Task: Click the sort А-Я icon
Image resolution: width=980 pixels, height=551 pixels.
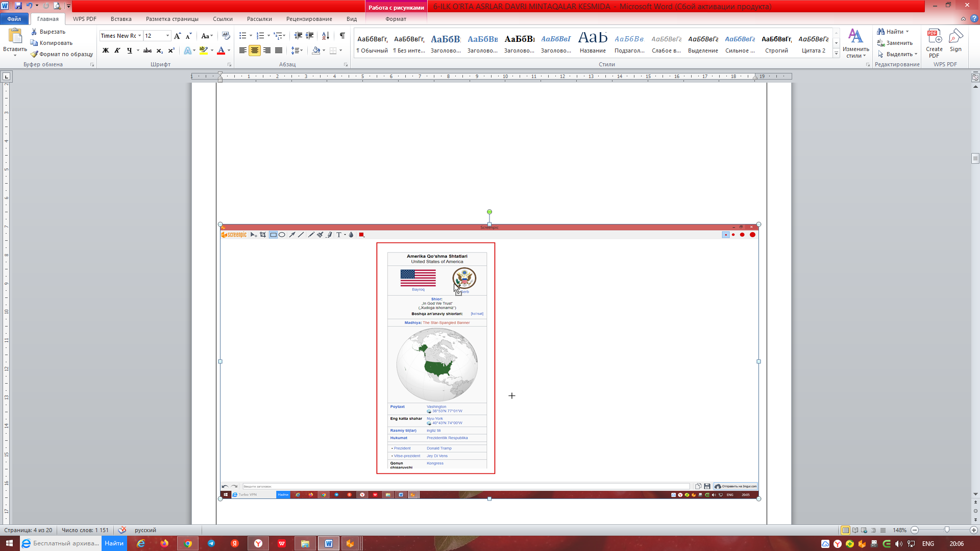Action: (x=325, y=36)
